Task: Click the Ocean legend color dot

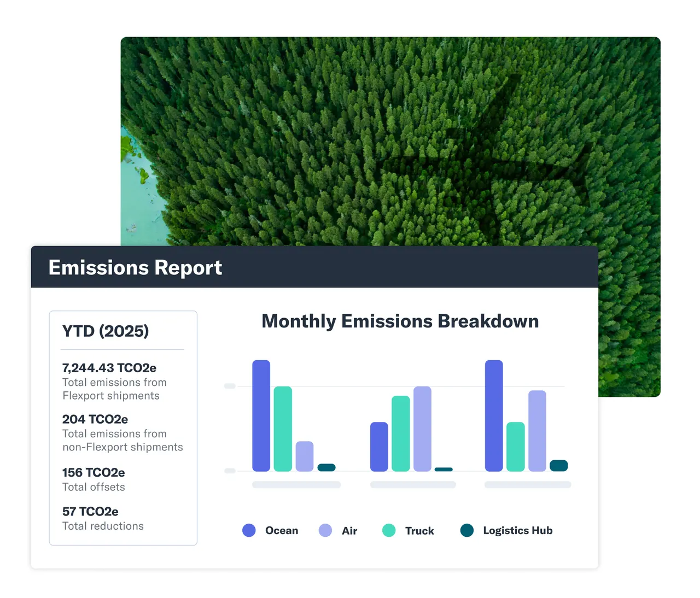Action: click(x=249, y=530)
